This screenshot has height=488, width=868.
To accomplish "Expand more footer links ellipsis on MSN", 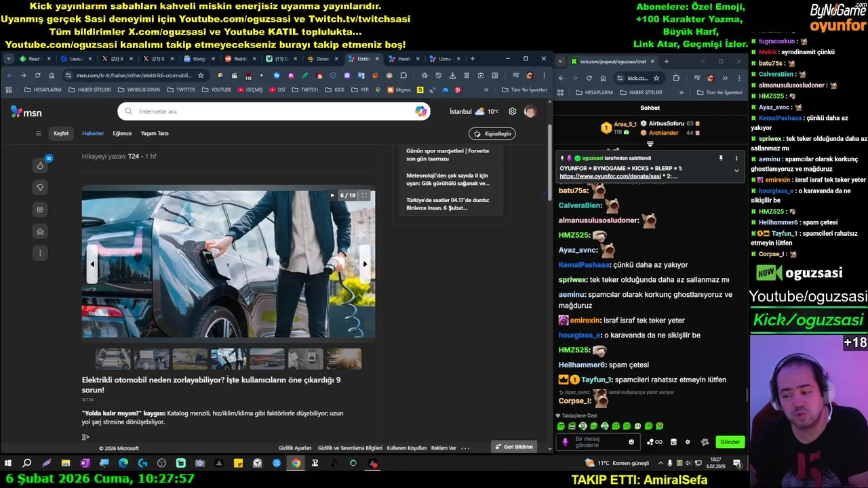I will pos(465,448).
